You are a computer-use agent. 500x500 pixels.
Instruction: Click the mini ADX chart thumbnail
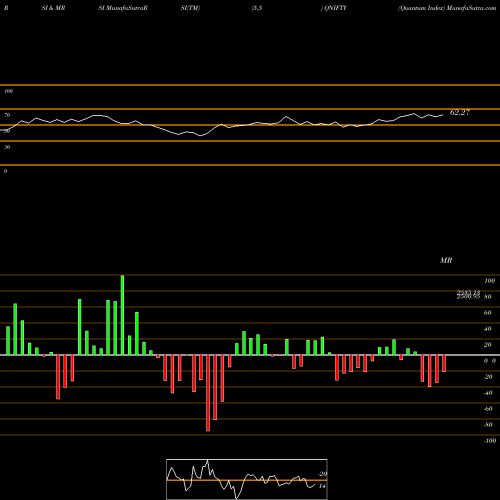(x=247, y=479)
